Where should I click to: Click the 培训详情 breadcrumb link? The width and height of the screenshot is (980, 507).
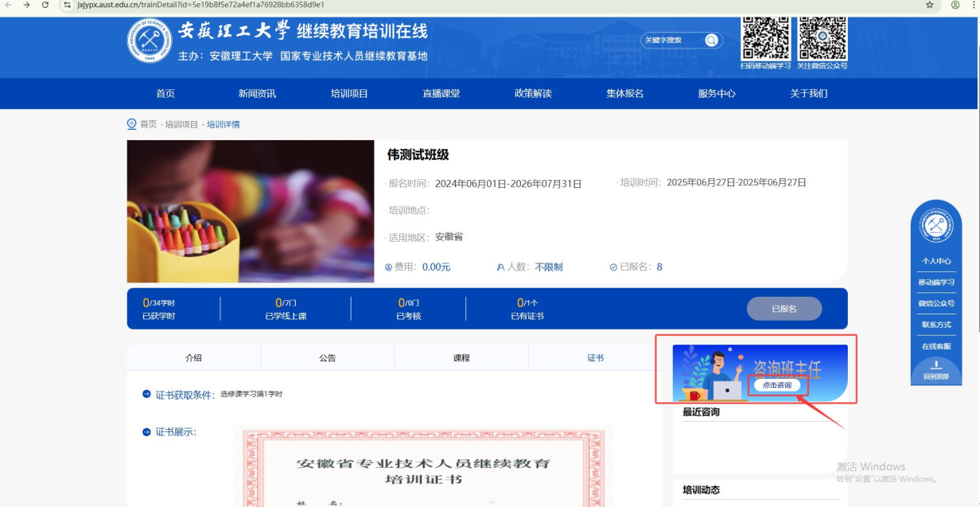pyautogui.click(x=223, y=124)
